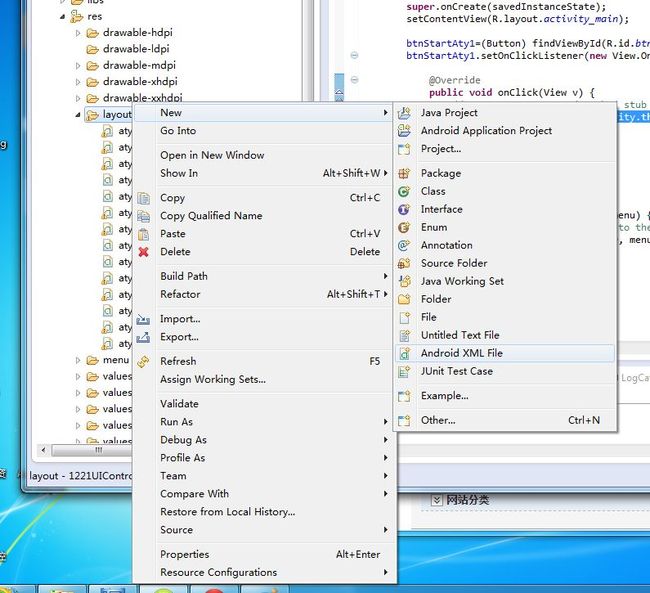The width and height of the screenshot is (650, 593).
Task: Click the Annotation @ icon
Action: pos(404,245)
